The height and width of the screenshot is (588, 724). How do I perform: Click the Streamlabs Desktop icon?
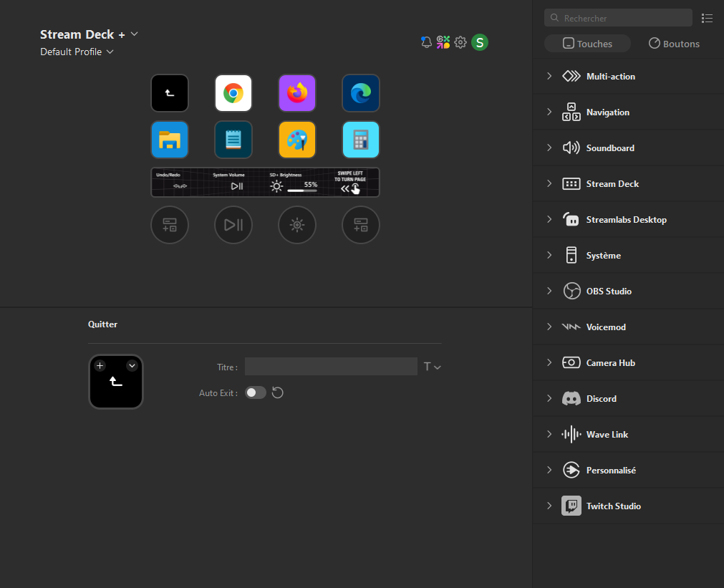pyautogui.click(x=571, y=219)
